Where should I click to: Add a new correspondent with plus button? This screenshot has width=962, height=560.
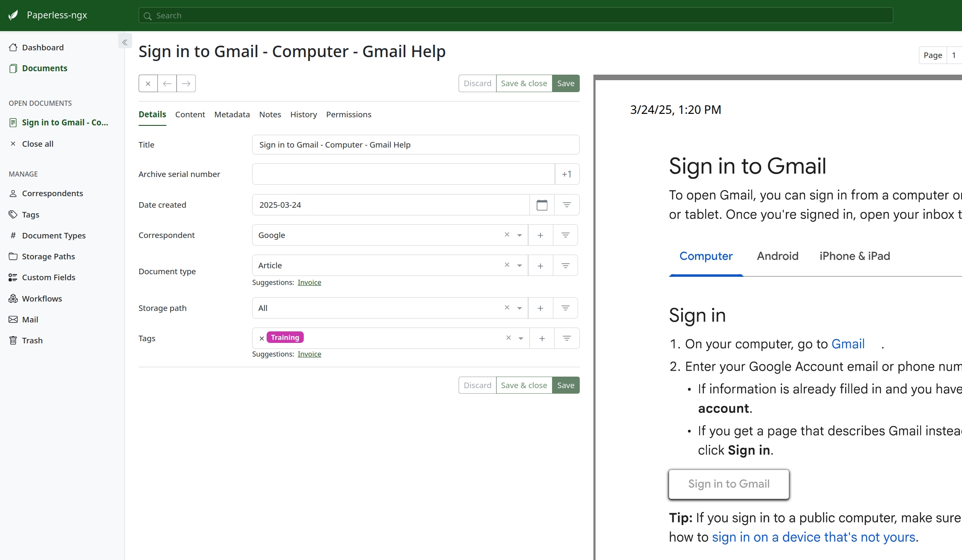tap(541, 235)
